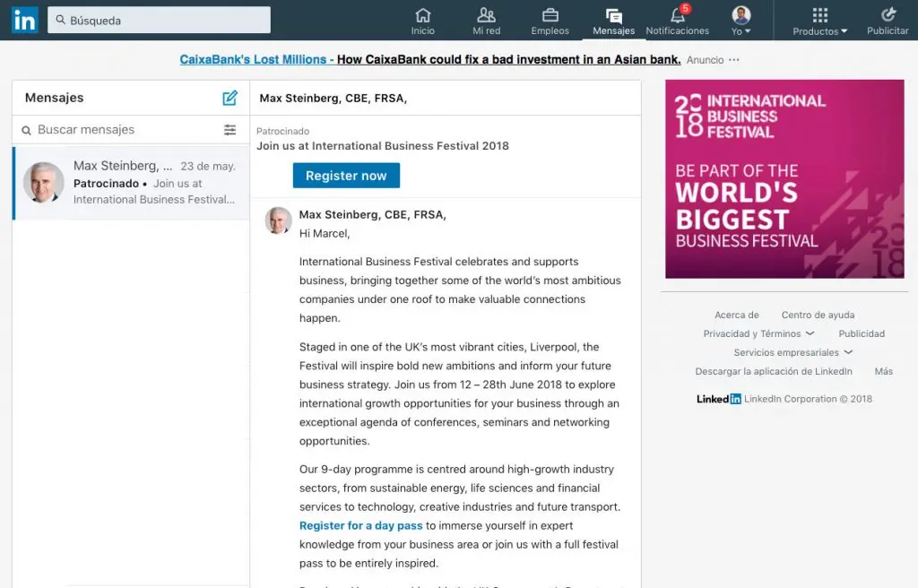The width and height of the screenshot is (918, 588).
Task: Click Max Steinberg's small avatar in the message
Action: 278,220
